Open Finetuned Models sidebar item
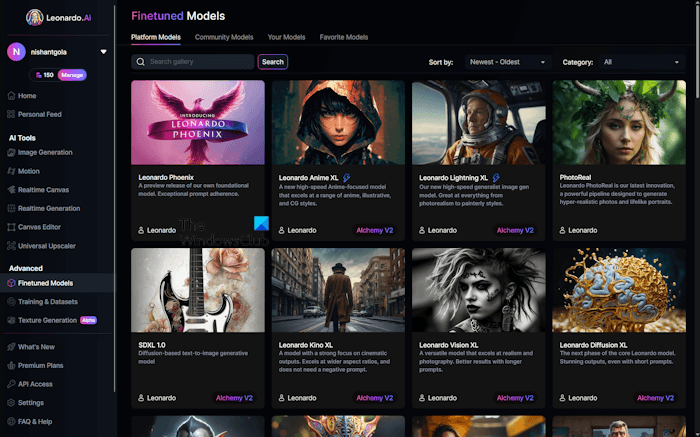This screenshot has height=437, width=700. (57, 283)
